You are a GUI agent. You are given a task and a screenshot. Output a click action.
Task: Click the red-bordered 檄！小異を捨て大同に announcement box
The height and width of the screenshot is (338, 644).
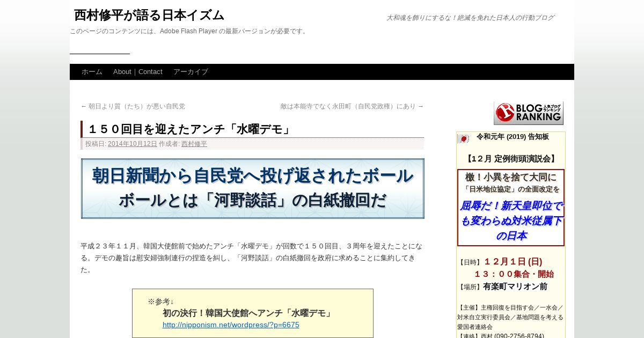tap(511, 208)
